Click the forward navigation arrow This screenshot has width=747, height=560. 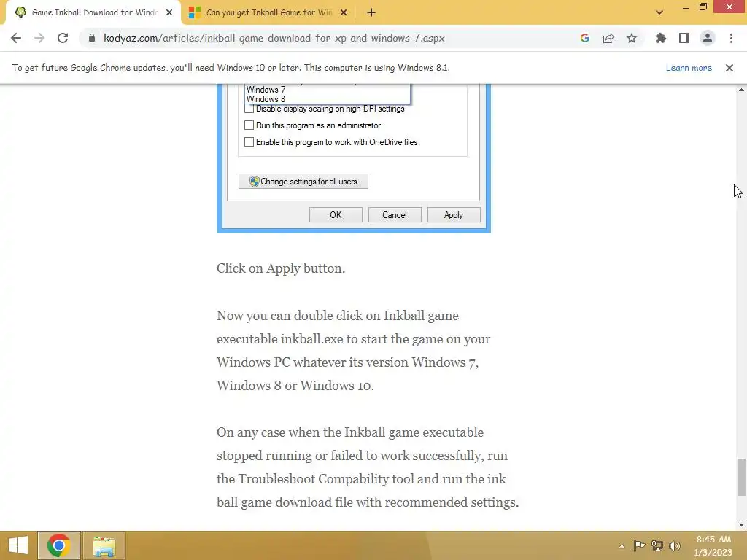(39, 38)
